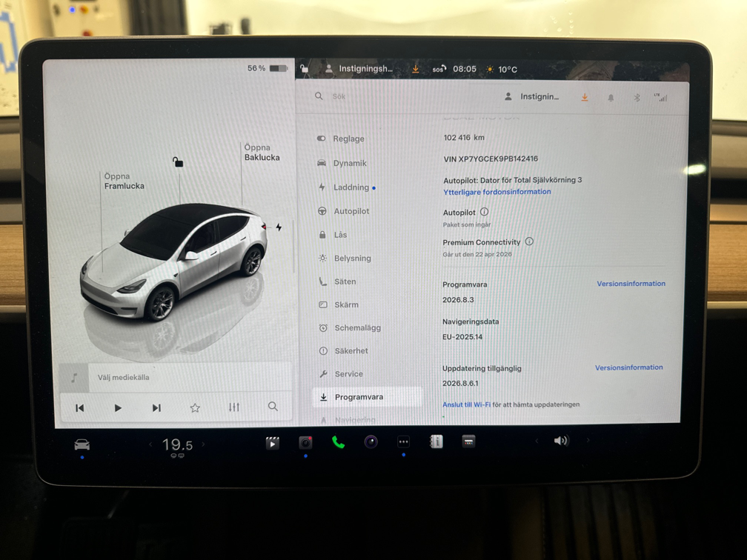Open the Ytterligare fordonsinformation link
Image resolution: width=747 pixels, height=560 pixels.
pyautogui.click(x=497, y=192)
